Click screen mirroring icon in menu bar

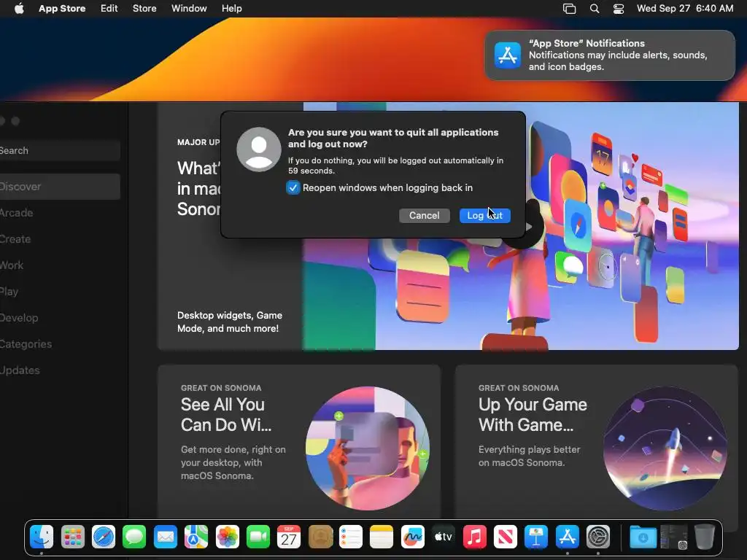click(x=569, y=9)
